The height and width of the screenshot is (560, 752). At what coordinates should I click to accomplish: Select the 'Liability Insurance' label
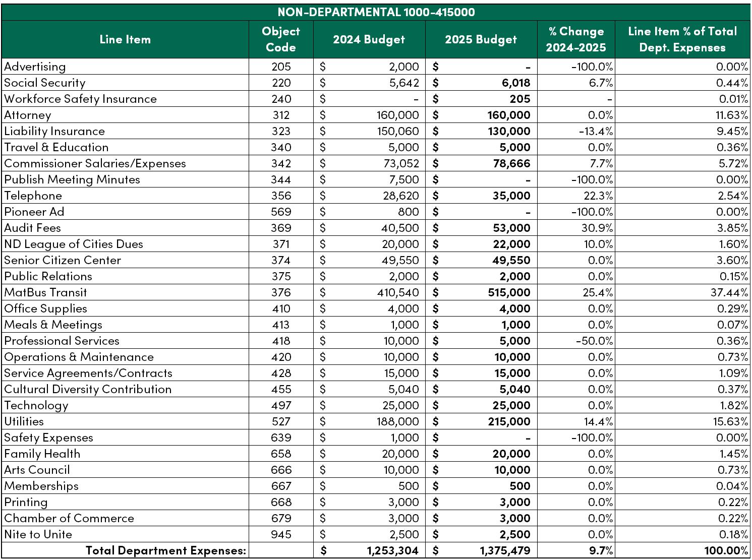coord(54,131)
